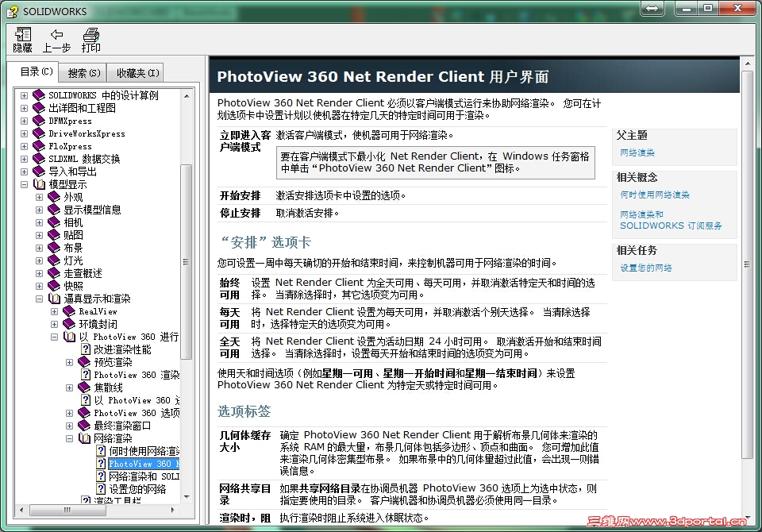Viewport: 762px width, 532px height.
Task: Collapse the 模型显示 tree node
Action: pyautogui.click(x=24, y=184)
